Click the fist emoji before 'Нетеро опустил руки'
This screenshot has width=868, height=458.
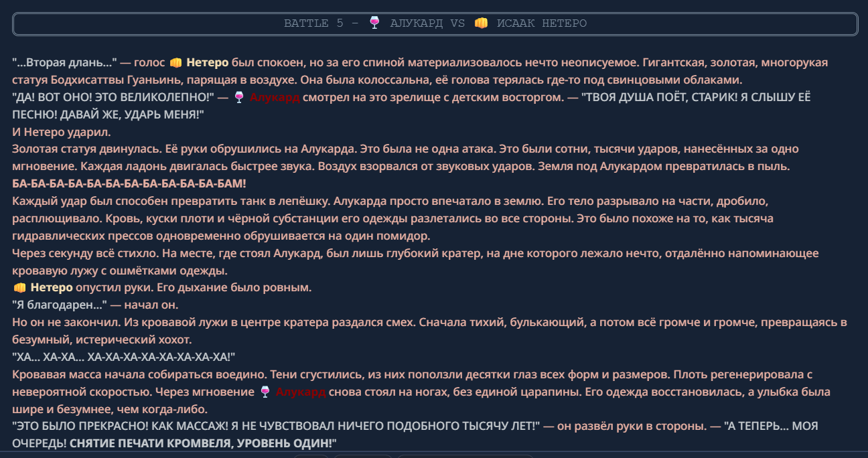(x=20, y=288)
